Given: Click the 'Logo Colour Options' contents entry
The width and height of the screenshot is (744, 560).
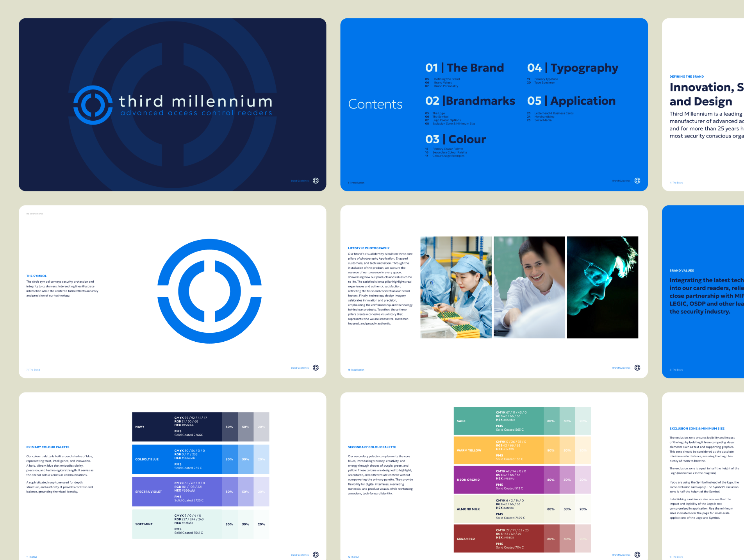Looking at the screenshot, I should click(x=446, y=120).
